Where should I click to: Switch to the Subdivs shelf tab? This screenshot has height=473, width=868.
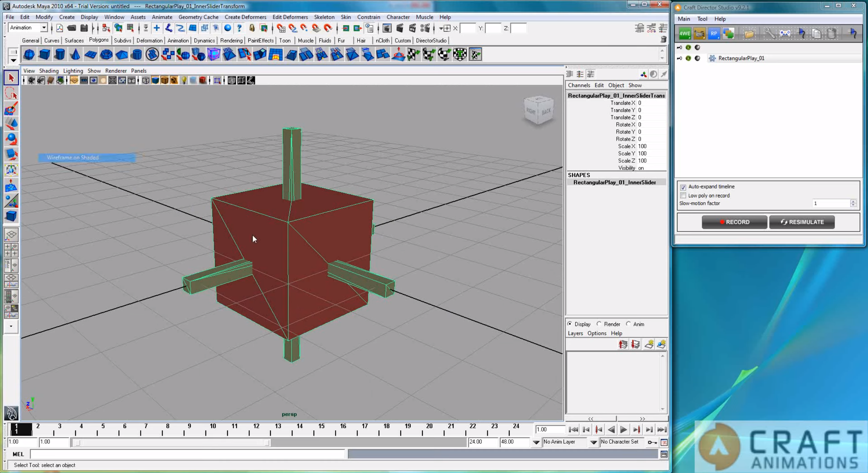[122, 41]
